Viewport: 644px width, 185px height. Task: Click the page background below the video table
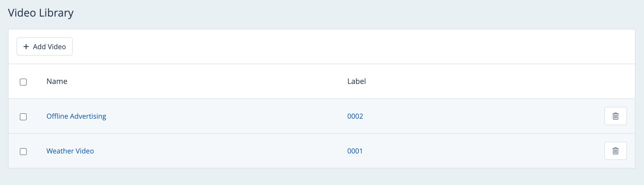pyautogui.click(x=321, y=177)
